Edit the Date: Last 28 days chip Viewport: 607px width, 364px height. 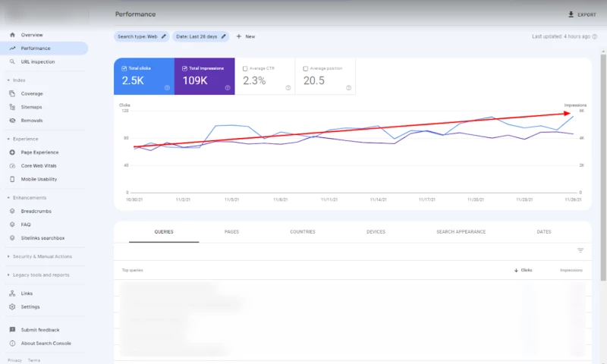(x=201, y=36)
